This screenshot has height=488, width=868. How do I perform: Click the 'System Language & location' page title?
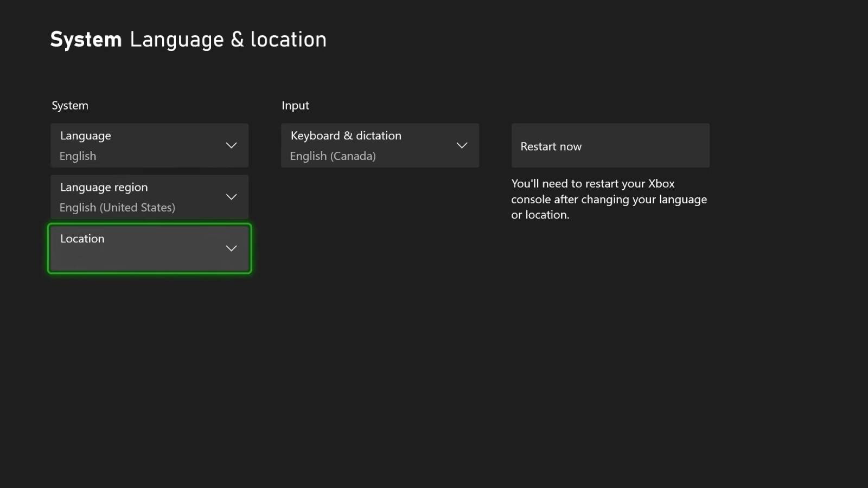pos(188,40)
